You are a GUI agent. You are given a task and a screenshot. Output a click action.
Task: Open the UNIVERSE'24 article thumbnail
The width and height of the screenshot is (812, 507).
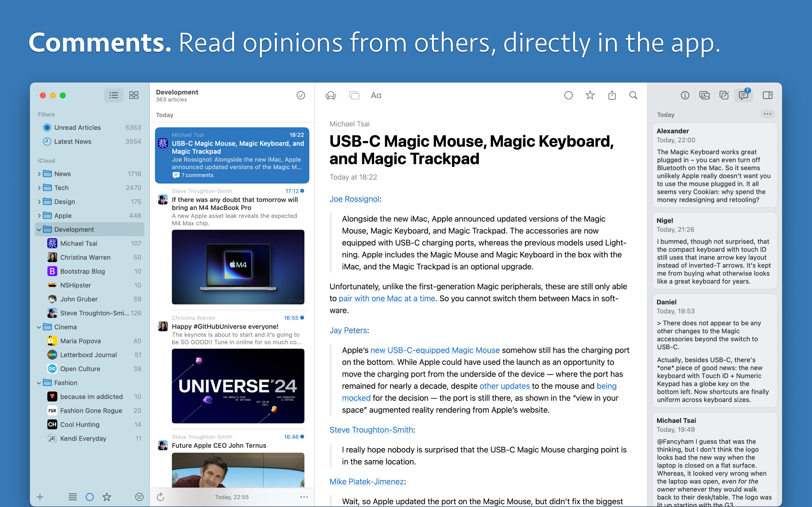tap(238, 386)
